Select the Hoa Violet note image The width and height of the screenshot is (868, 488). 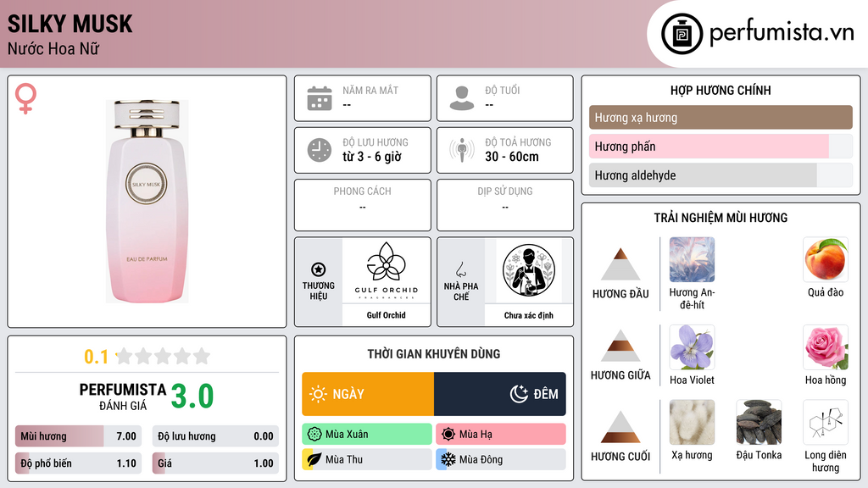tap(692, 347)
